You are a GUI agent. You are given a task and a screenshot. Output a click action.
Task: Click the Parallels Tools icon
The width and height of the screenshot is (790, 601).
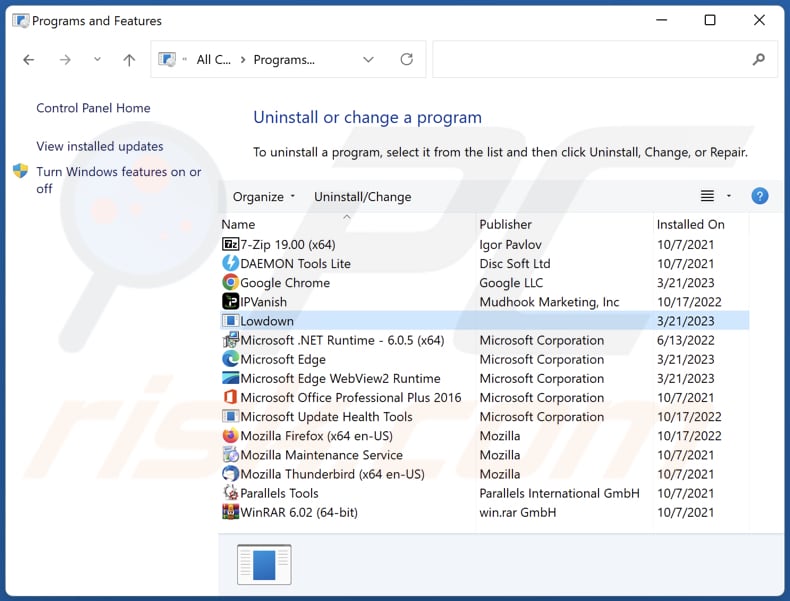coord(230,493)
